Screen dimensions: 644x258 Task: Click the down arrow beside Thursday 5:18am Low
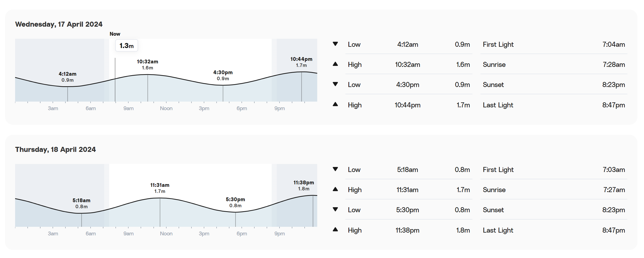pos(335,169)
